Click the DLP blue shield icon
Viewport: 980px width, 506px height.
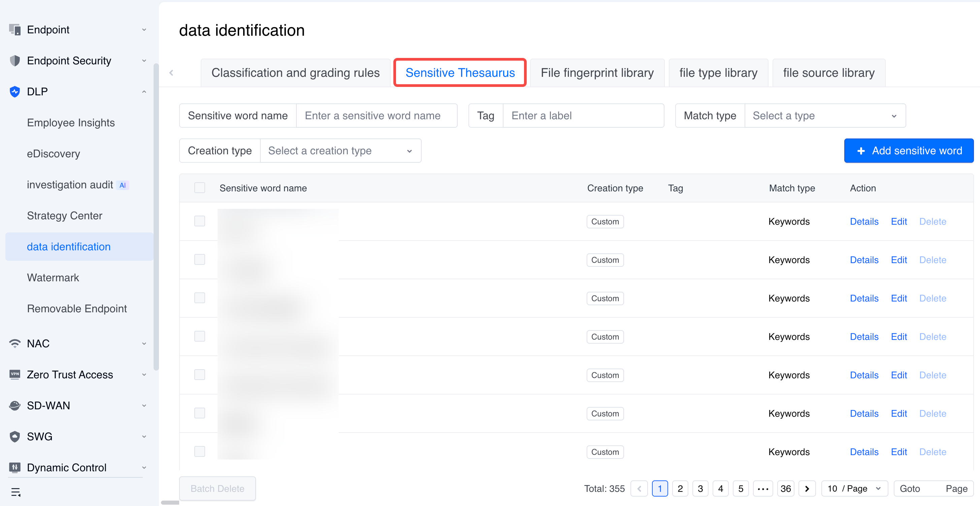(14, 92)
